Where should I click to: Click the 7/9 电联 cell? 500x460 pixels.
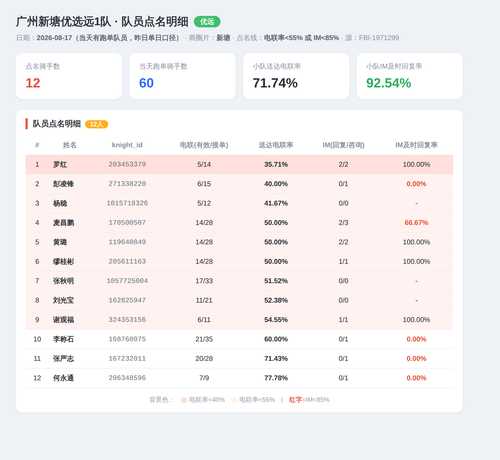tap(204, 378)
